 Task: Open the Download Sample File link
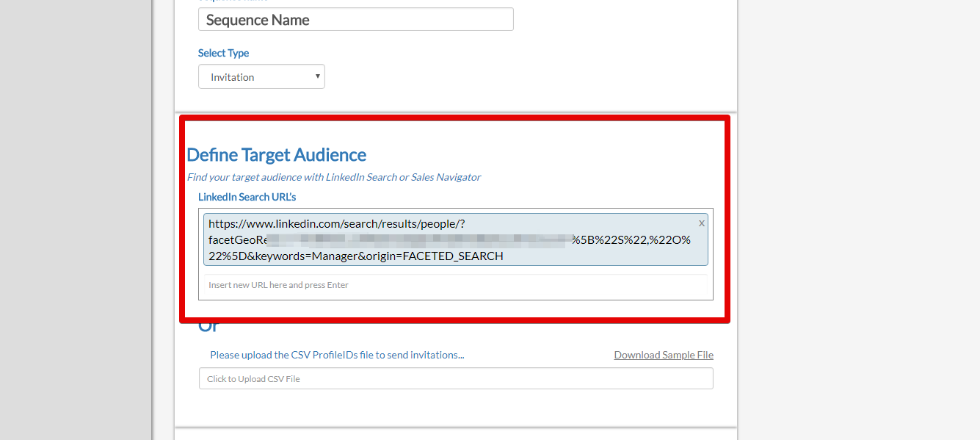click(664, 355)
